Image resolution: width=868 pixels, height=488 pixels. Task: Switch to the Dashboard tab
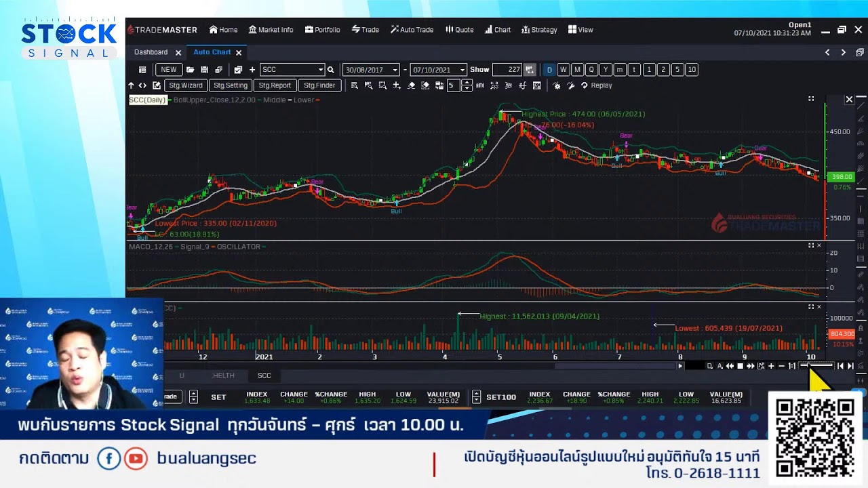click(x=151, y=52)
